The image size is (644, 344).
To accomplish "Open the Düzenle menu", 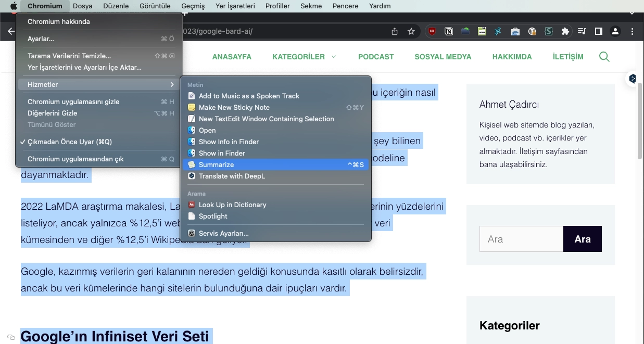I will click(x=115, y=6).
